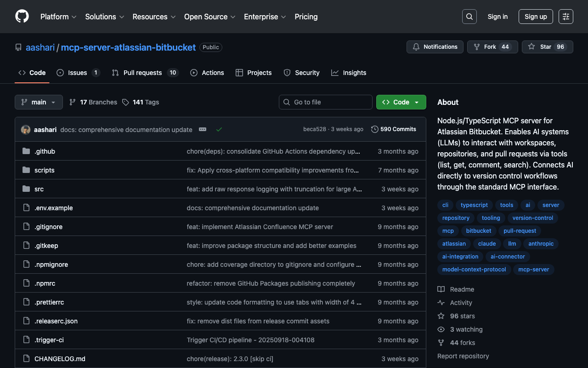Screen dimensions: 588x368
Task: Expand the Platform menu
Action: (x=58, y=17)
